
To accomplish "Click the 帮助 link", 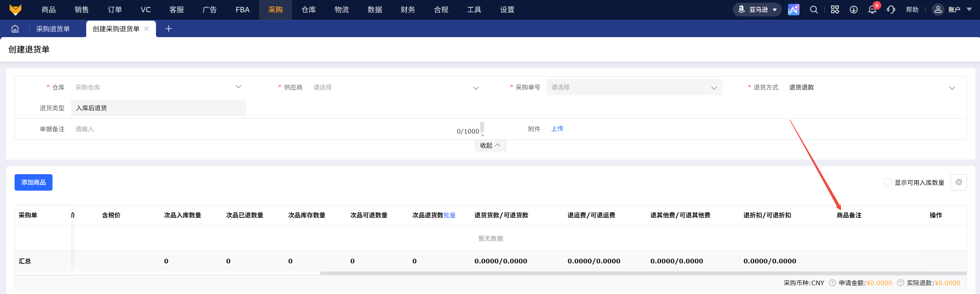I will (912, 10).
